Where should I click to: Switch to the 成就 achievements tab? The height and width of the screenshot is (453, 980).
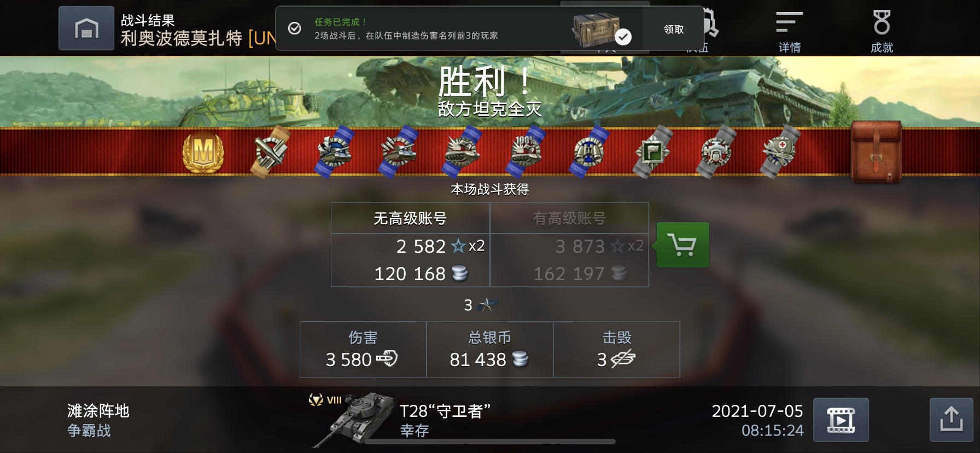tap(882, 33)
